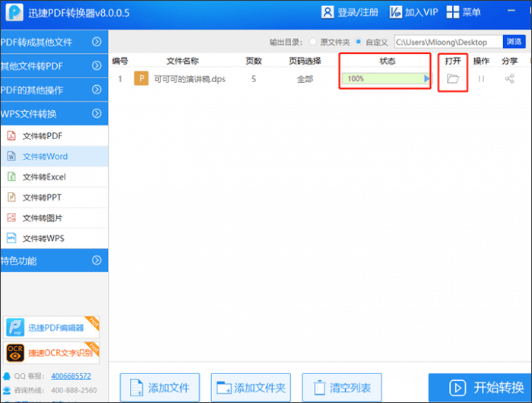Click 状态 column header
The height and width of the screenshot is (403, 532).
pyautogui.click(x=387, y=61)
